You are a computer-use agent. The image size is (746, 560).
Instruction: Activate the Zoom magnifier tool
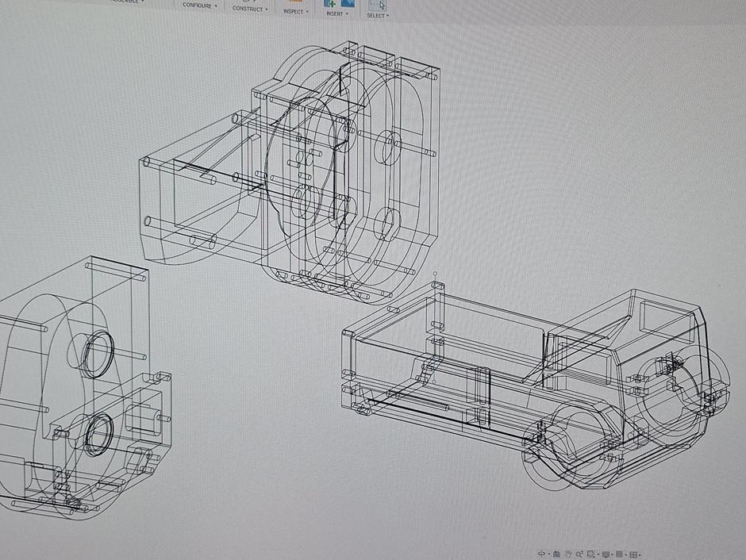(x=579, y=554)
